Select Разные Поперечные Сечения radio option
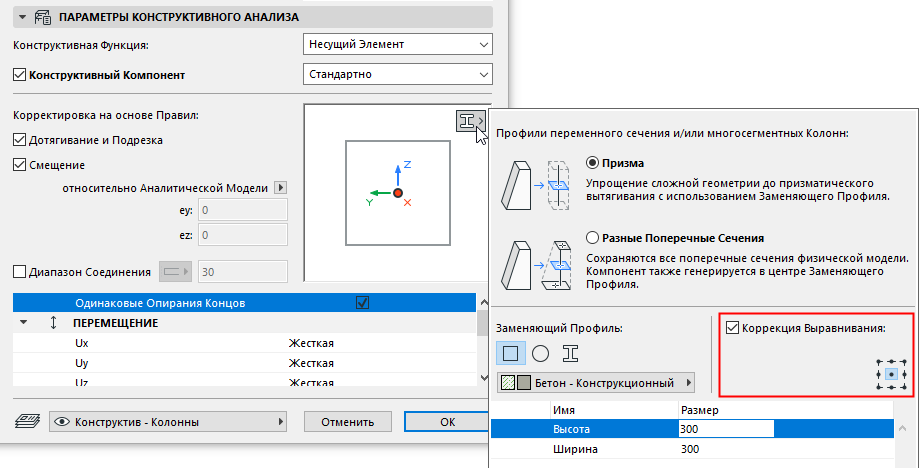The image size is (919, 468). click(x=592, y=239)
